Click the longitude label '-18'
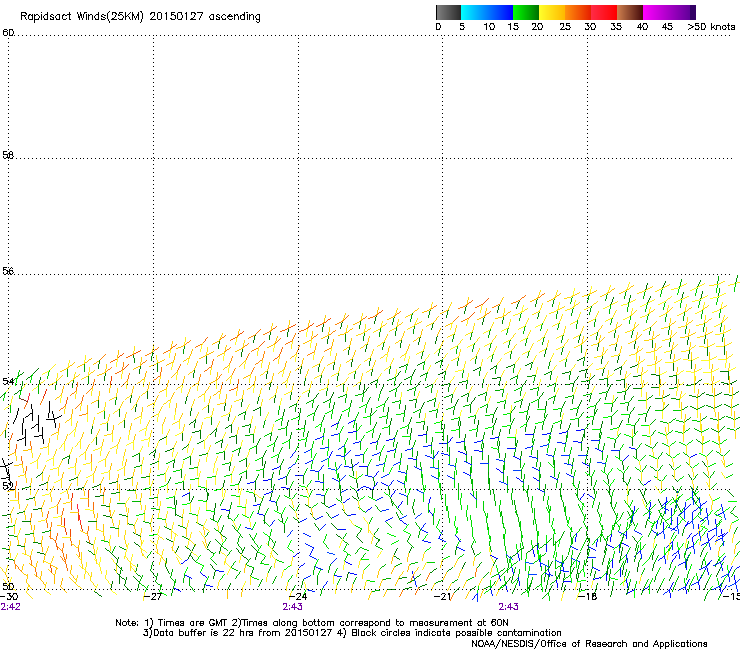Viewport: 740px width, 650px height. 588,597
